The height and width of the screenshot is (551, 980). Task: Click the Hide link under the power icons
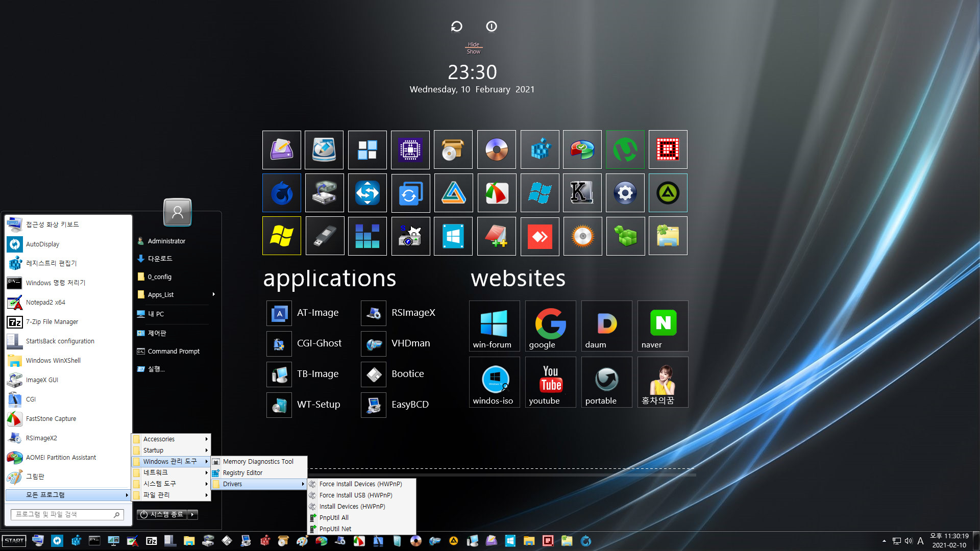[474, 44]
